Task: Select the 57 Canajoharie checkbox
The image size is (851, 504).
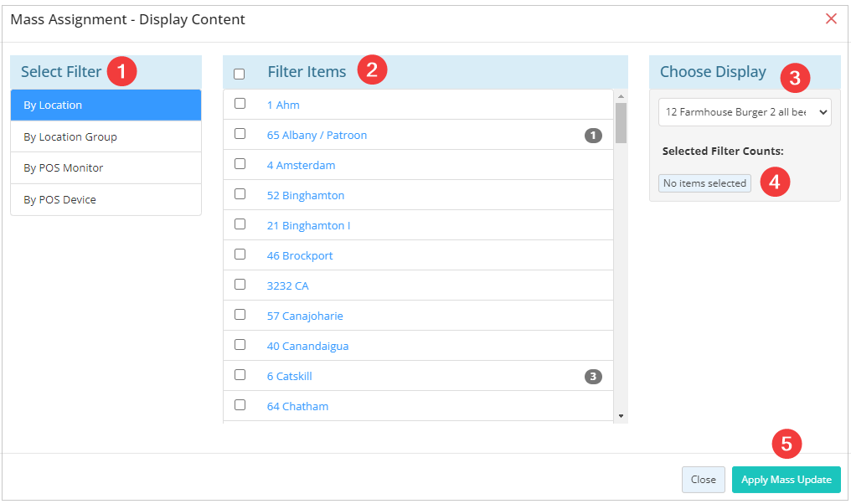Action: (240, 315)
